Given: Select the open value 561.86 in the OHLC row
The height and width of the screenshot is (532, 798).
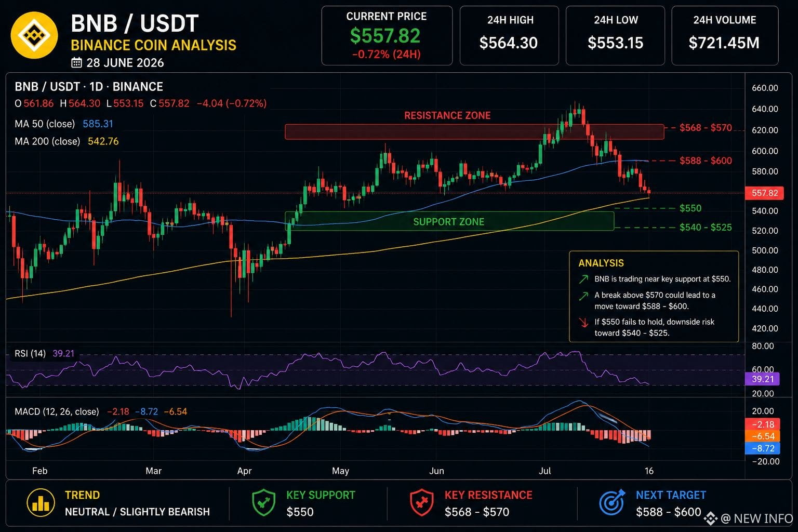Looking at the screenshot, I should [38, 103].
